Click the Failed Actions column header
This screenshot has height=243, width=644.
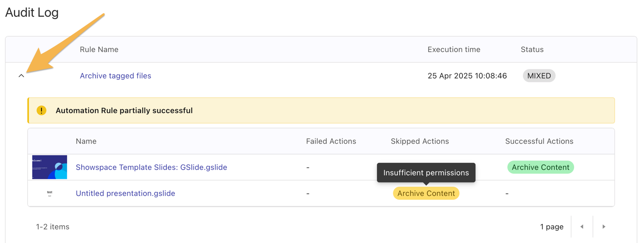tap(331, 141)
